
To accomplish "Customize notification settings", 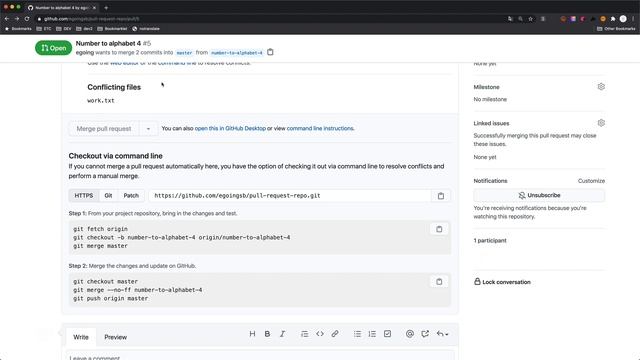I will [591, 181].
